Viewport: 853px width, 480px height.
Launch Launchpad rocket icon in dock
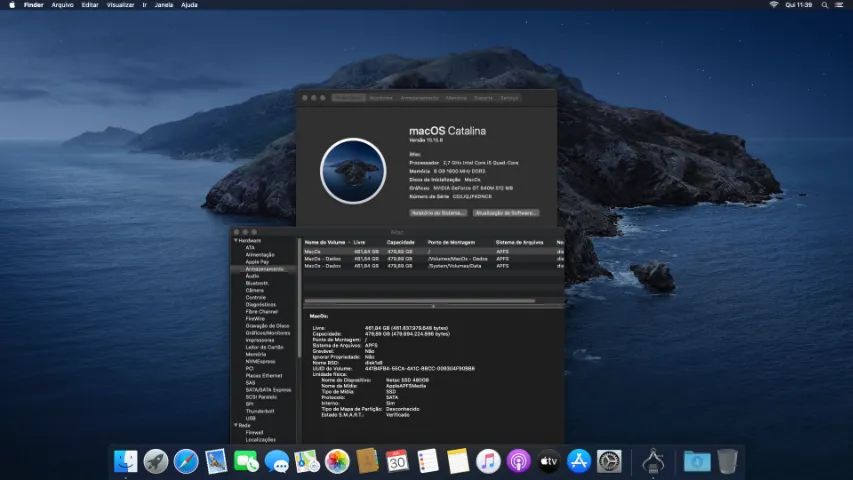[x=156, y=461]
